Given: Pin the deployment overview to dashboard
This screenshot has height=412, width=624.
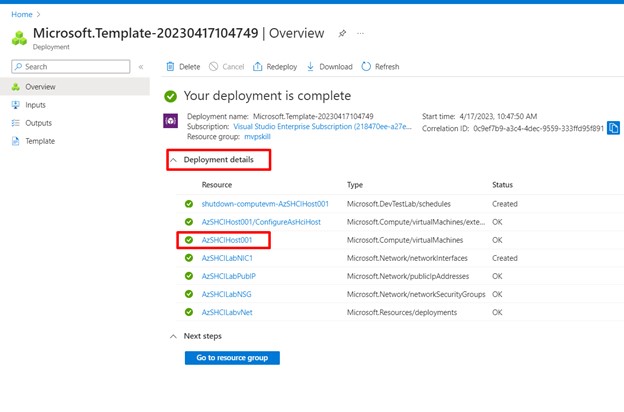Looking at the screenshot, I should 342,33.
